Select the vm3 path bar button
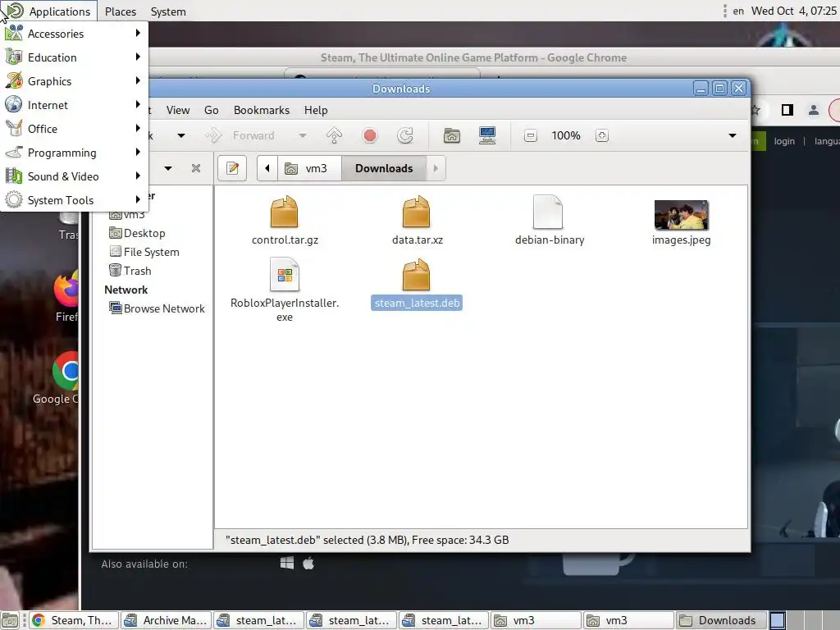 pyautogui.click(x=308, y=168)
